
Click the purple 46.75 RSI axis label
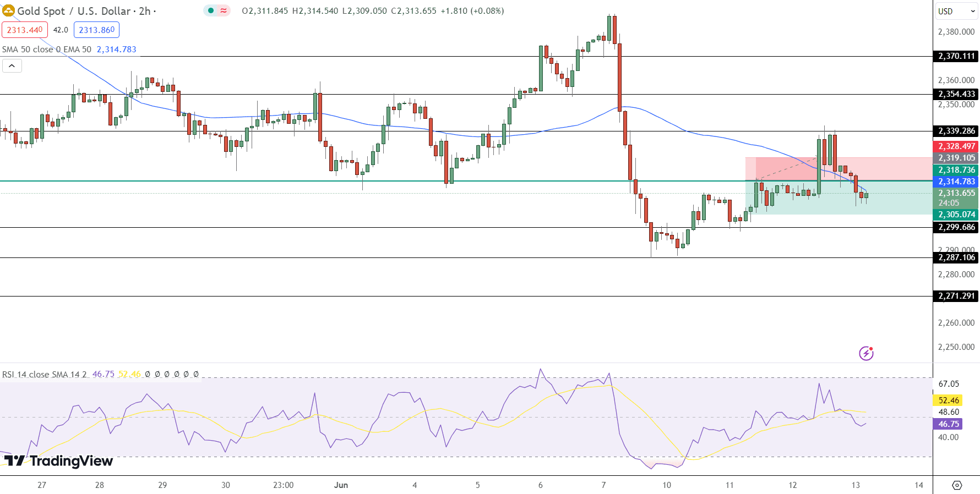click(948, 424)
